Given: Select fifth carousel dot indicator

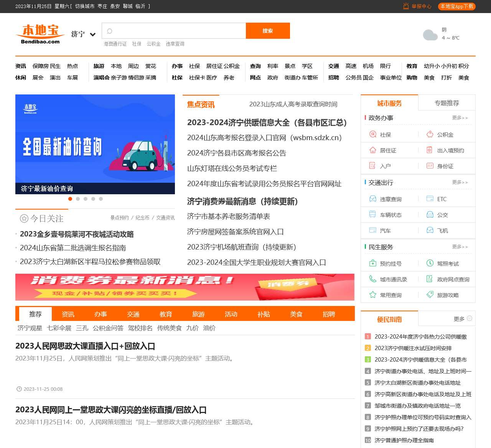Looking at the screenshot, I should (101, 199).
